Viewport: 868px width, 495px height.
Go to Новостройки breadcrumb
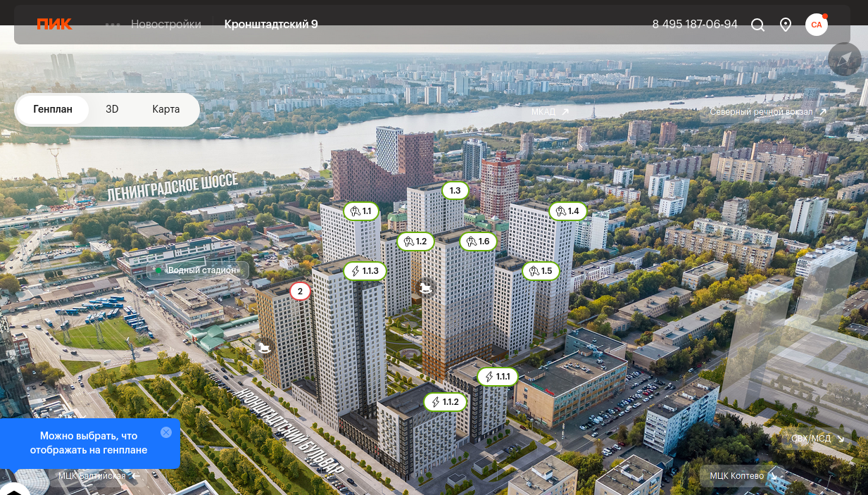click(166, 25)
